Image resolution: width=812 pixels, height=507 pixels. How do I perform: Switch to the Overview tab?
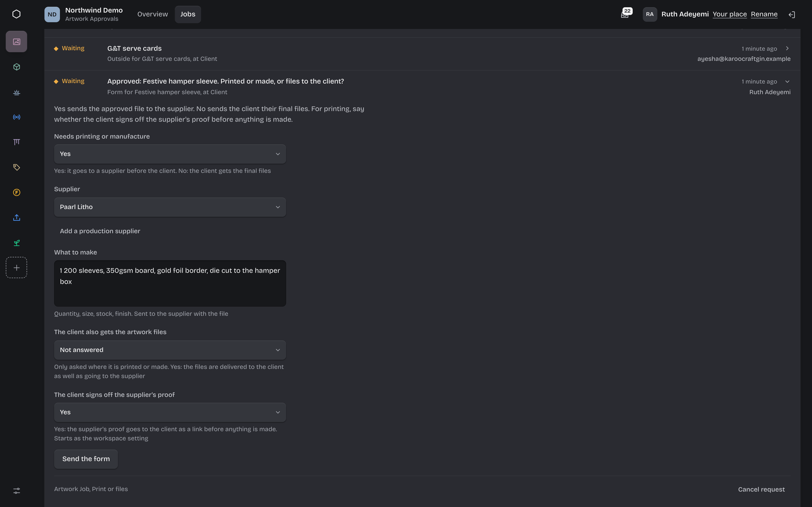152,14
